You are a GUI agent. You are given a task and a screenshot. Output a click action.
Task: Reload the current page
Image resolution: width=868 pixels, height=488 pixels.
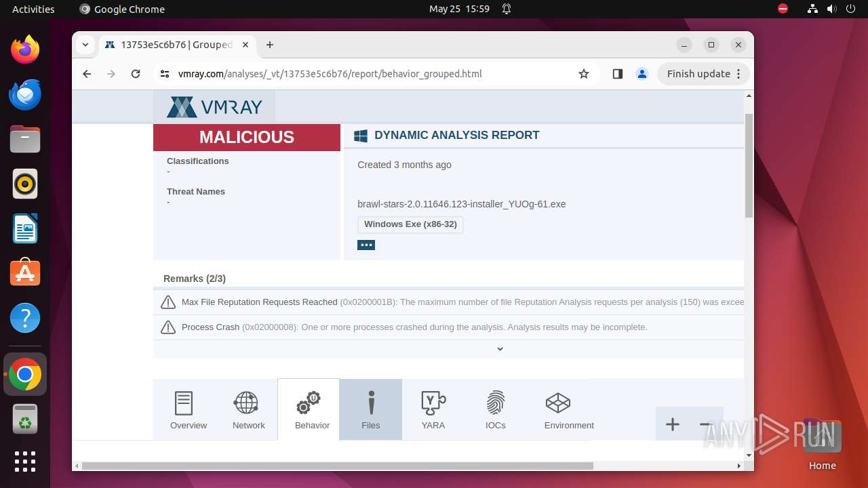point(136,74)
